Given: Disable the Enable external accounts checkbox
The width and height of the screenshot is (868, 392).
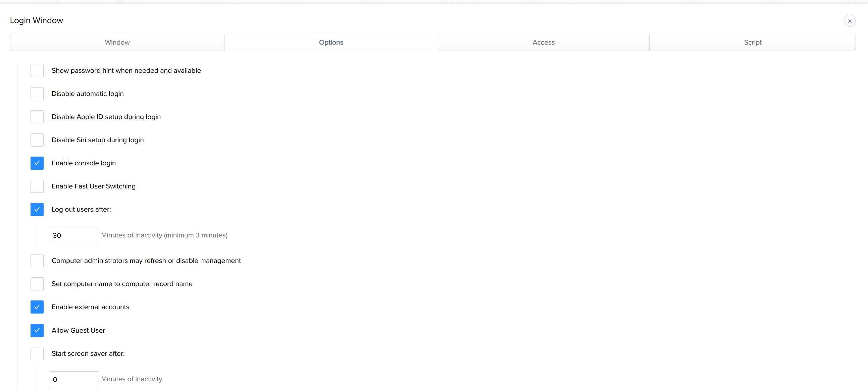Looking at the screenshot, I should click(x=37, y=307).
